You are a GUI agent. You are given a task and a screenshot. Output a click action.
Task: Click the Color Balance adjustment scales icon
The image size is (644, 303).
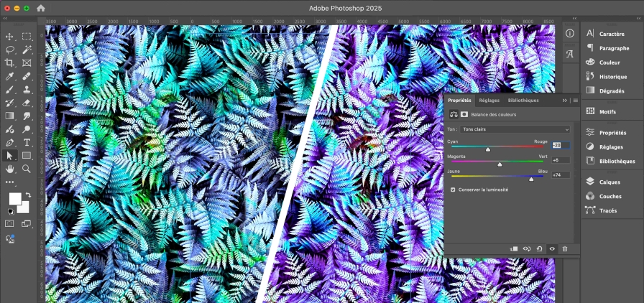click(x=454, y=115)
